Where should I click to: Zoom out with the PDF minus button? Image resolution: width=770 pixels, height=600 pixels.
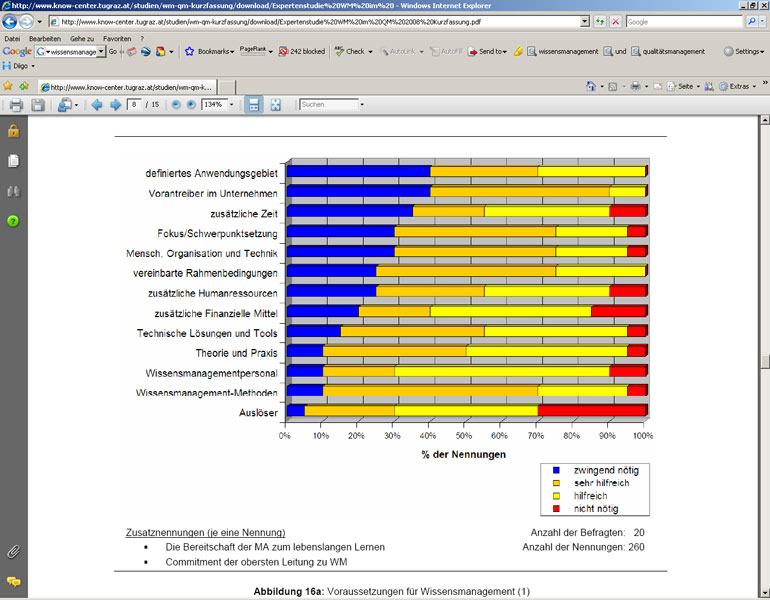pyautogui.click(x=176, y=105)
